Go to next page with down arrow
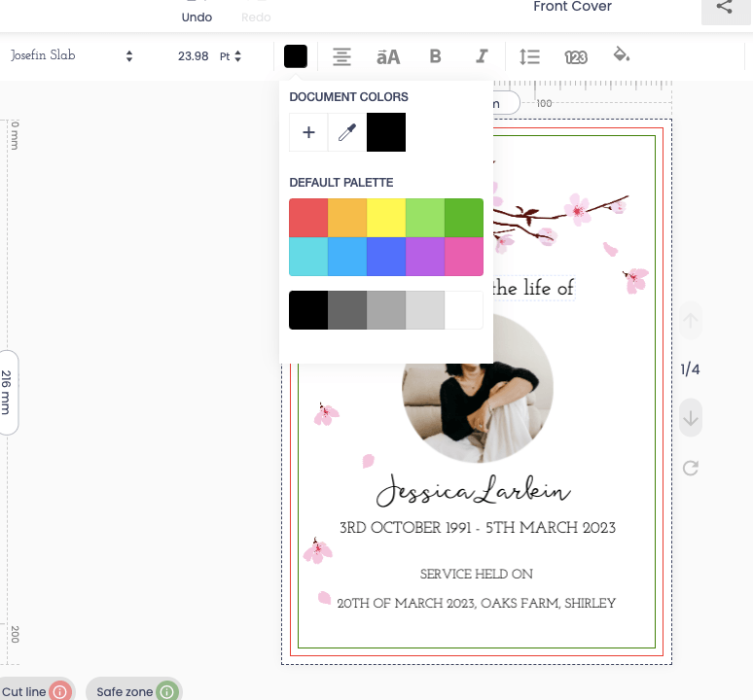Screen dimensions: 753x700 point(691,418)
